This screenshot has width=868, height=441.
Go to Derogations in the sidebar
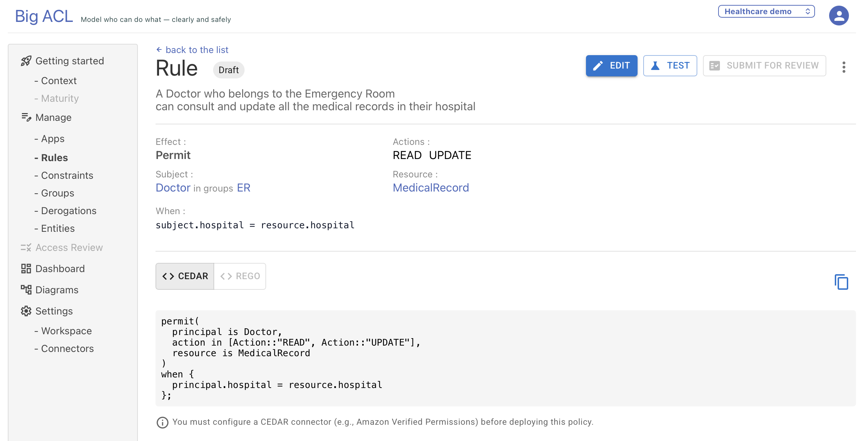click(69, 211)
